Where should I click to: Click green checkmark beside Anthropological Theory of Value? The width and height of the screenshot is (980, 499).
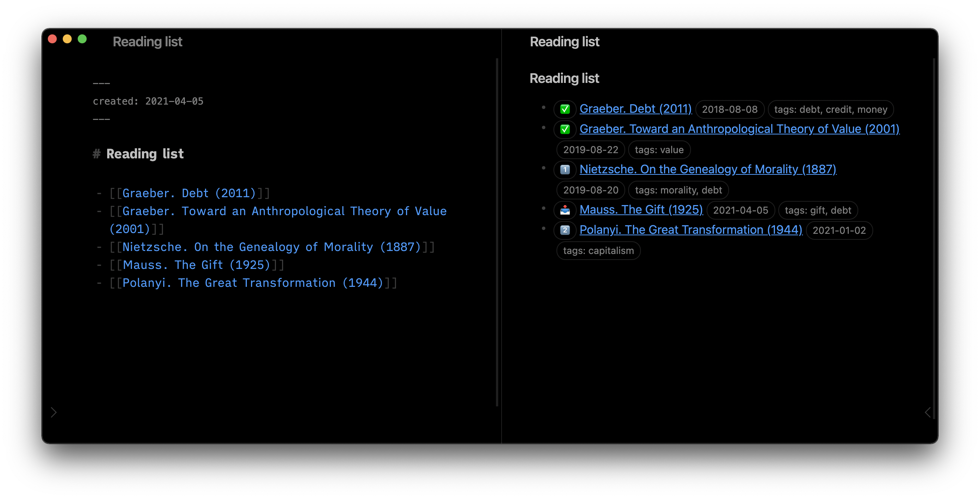point(565,130)
